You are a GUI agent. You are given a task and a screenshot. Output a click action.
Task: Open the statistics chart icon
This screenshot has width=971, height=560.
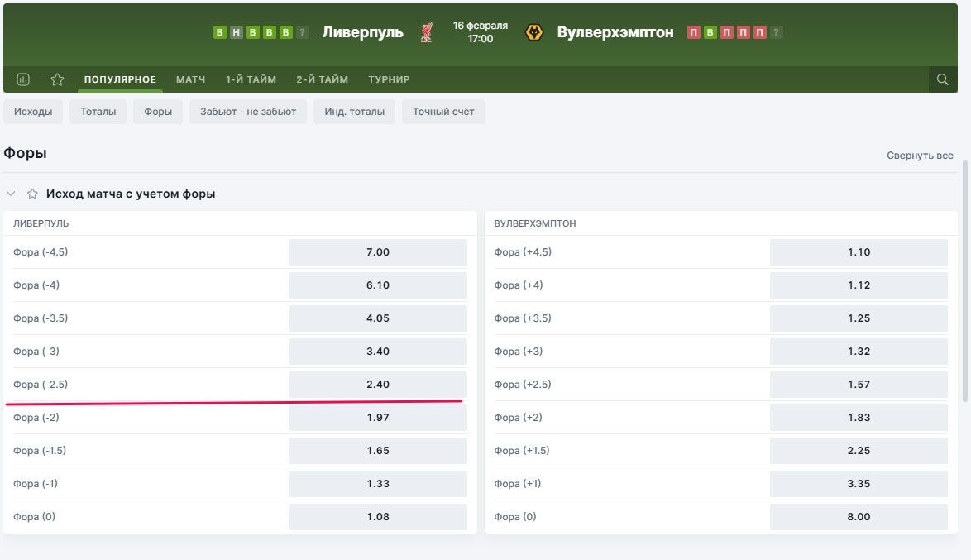(23, 79)
